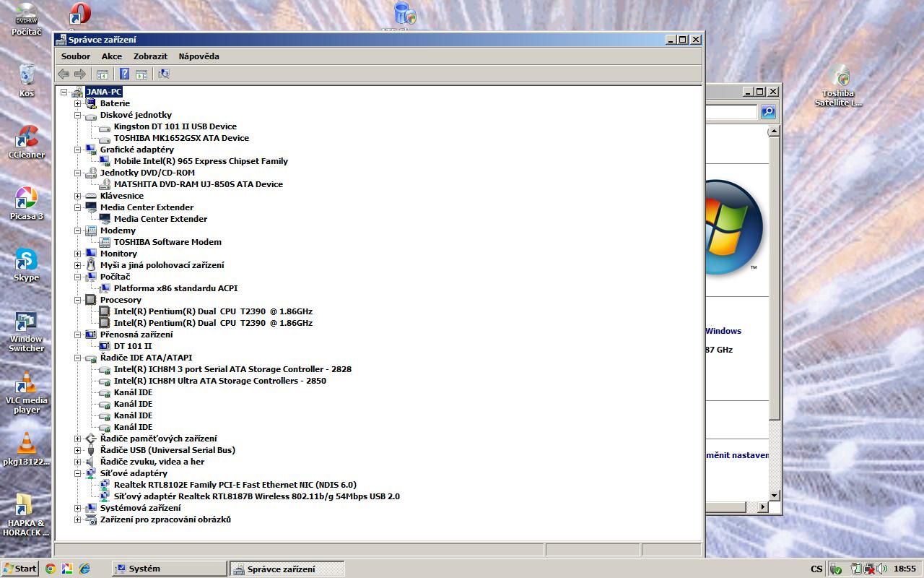Select Mobile Intel(R) 965 Express Chipset Family
924x578 pixels.
[x=201, y=161]
